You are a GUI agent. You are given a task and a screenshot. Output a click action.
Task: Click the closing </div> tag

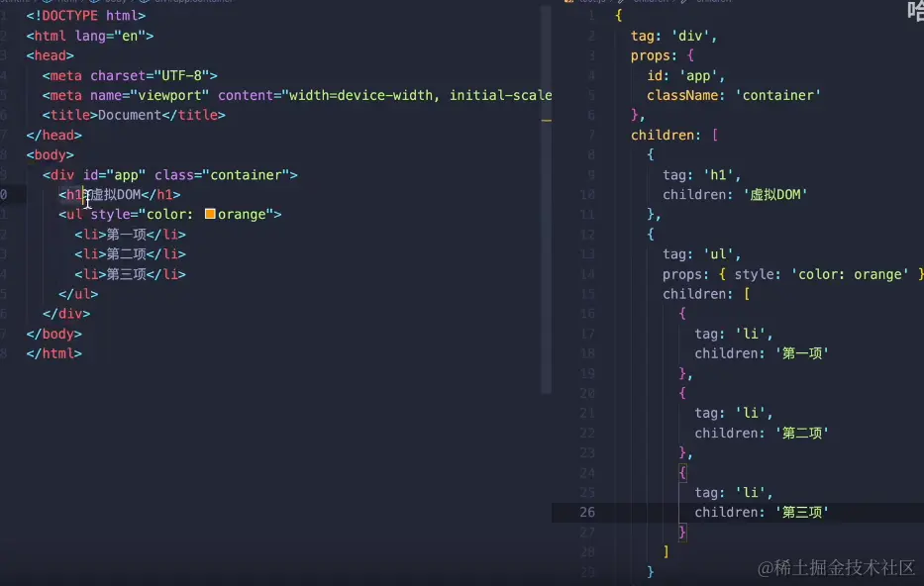[x=66, y=314]
